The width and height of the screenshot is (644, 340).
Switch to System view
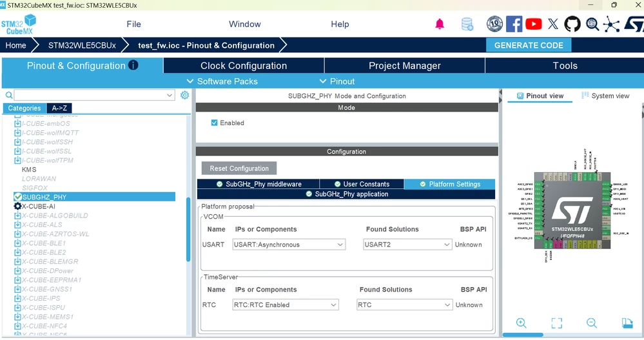point(605,95)
